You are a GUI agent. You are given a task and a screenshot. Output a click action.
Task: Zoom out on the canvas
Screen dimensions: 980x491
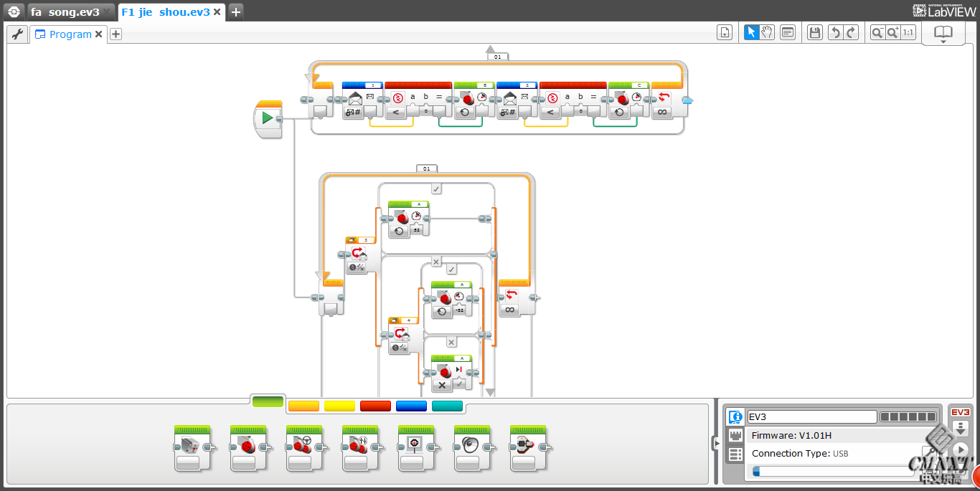pos(877,32)
